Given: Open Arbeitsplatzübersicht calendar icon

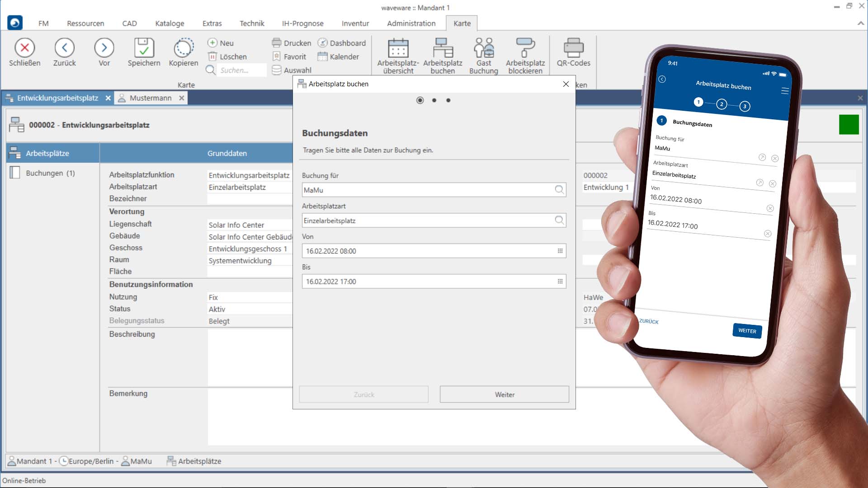Looking at the screenshot, I should (x=398, y=48).
